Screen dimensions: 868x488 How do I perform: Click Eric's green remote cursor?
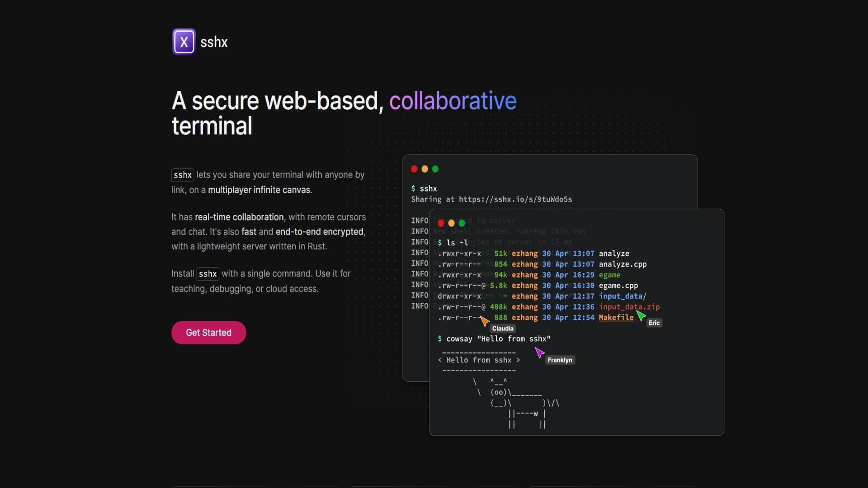click(641, 315)
